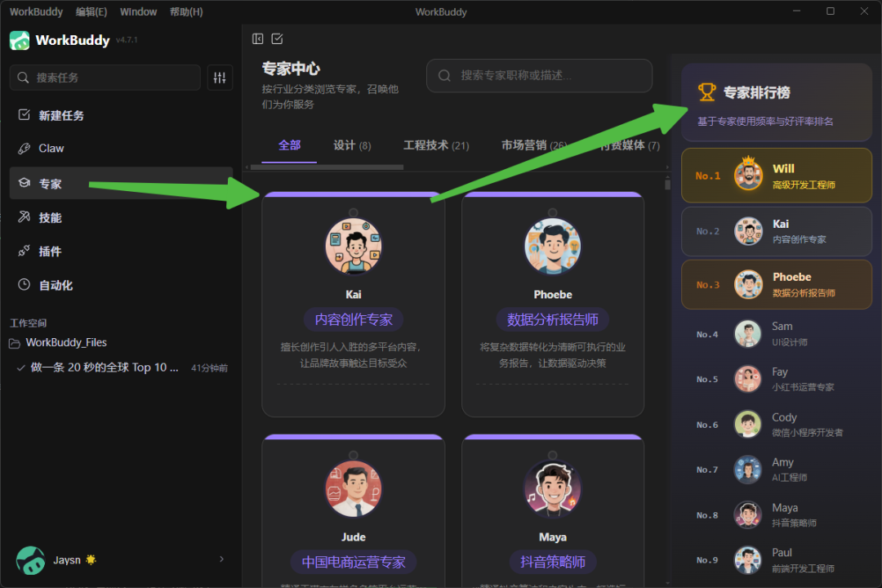Collapse the sidebar with the panel icon
This screenshot has height=588, width=882.
[x=257, y=38]
